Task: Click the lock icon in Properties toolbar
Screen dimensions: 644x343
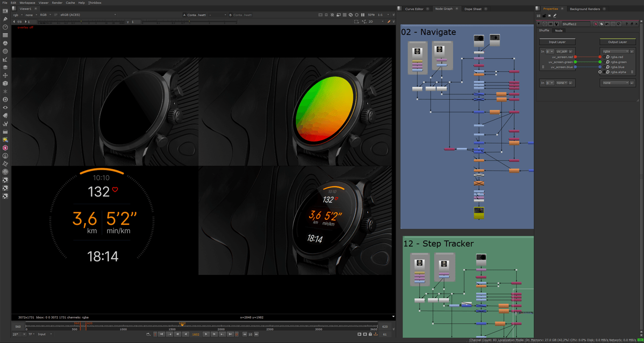Action: 544,16
